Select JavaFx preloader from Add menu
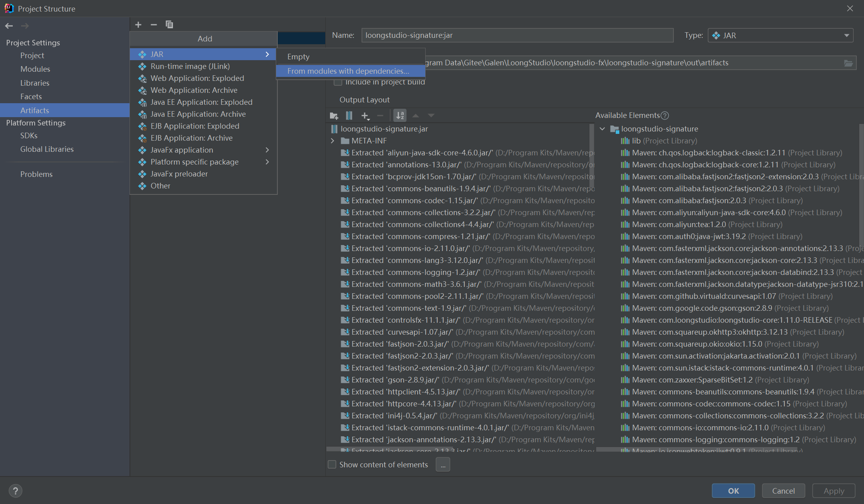This screenshot has width=864, height=504. pyautogui.click(x=203, y=174)
